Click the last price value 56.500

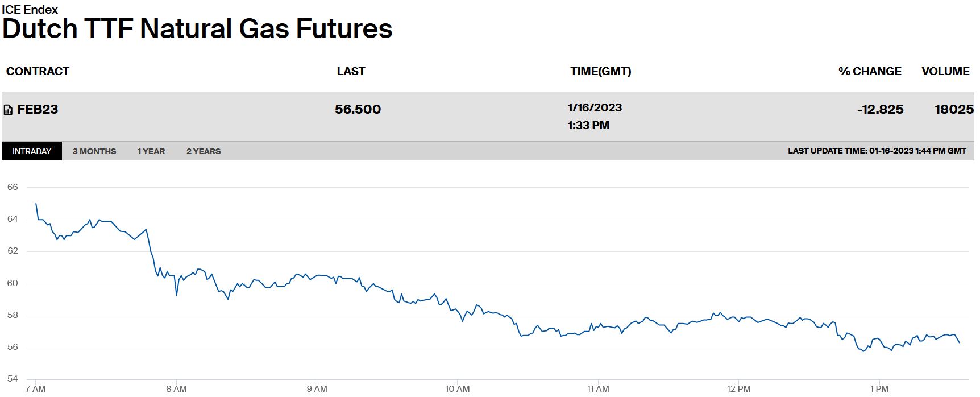pos(358,109)
